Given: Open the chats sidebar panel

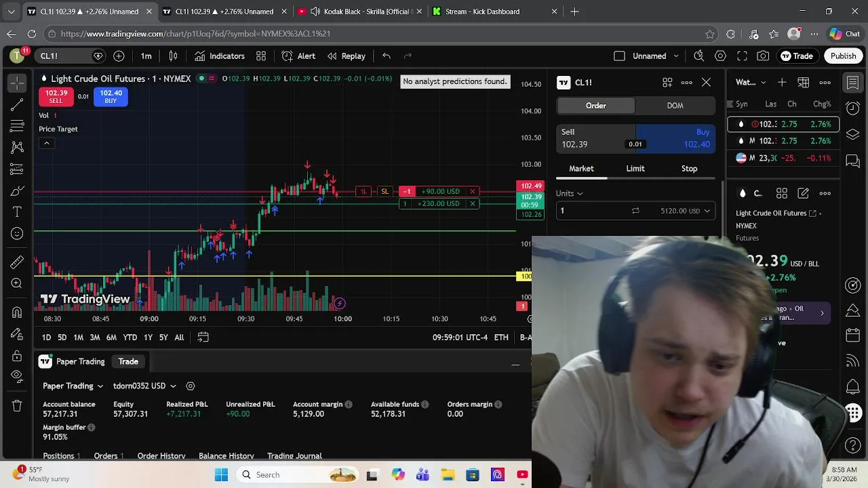Looking at the screenshot, I should (x=853, y=161).
